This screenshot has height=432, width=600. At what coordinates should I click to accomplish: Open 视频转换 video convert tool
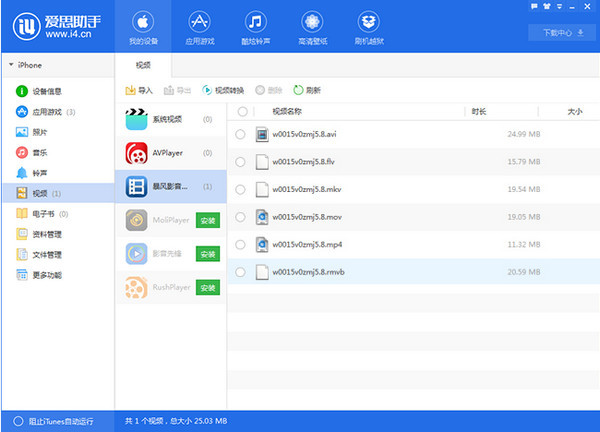[x=223, y=90]
